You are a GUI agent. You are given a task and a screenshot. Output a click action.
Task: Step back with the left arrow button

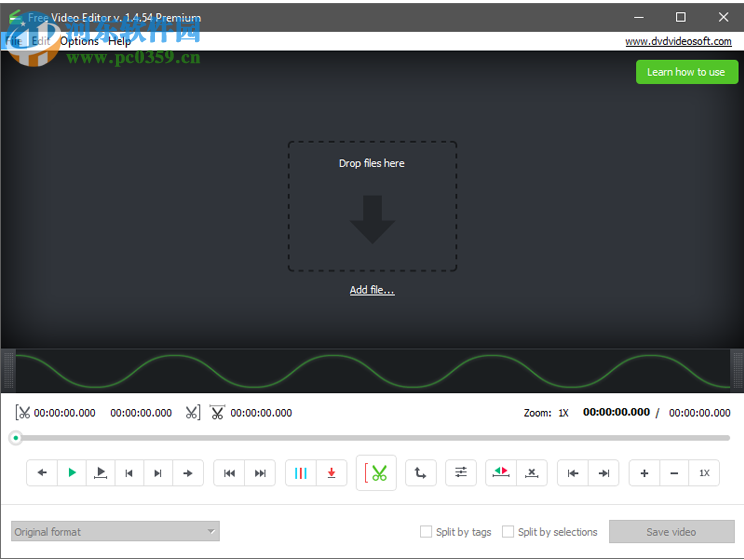coord(42,473)
